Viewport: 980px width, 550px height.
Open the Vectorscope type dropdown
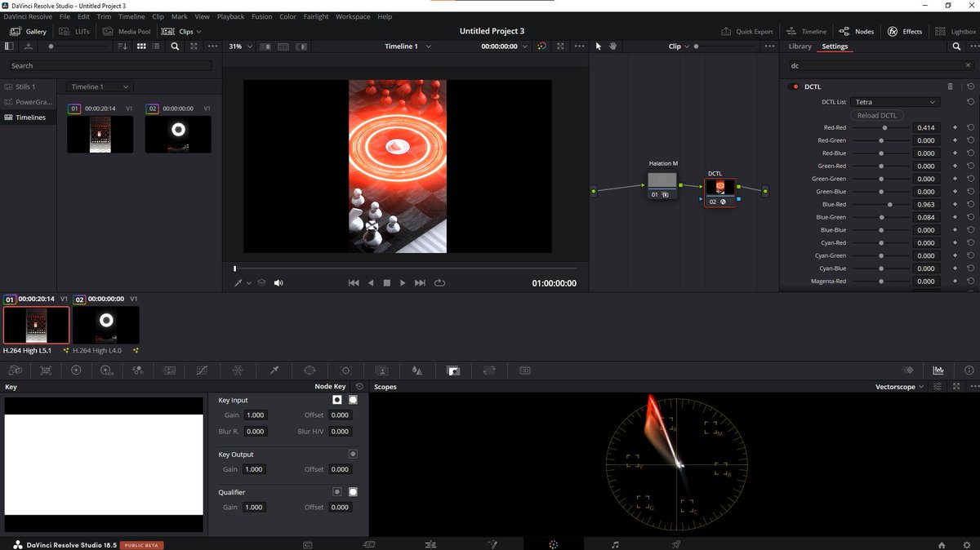point(900,387)
